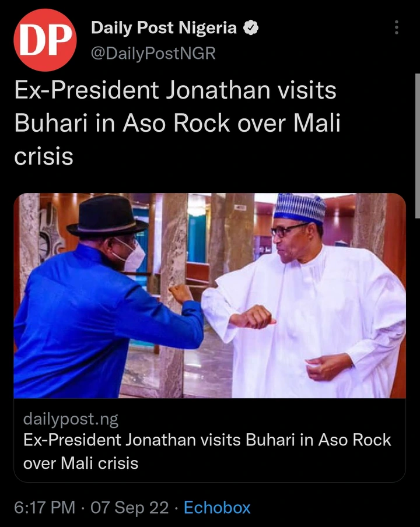Click the verified checkmark badge
The width and height of the screenshot is (420, 527).
tap(250, 27)
